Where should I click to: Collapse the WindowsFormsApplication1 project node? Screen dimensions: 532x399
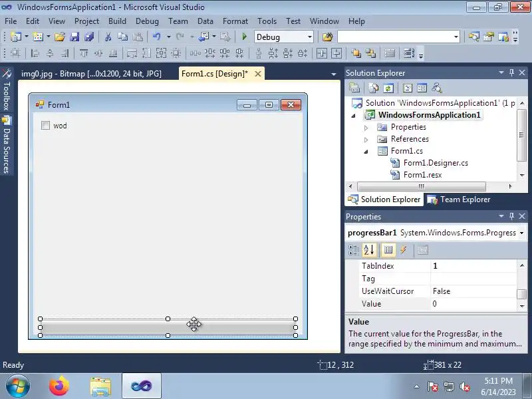point(353,116)
